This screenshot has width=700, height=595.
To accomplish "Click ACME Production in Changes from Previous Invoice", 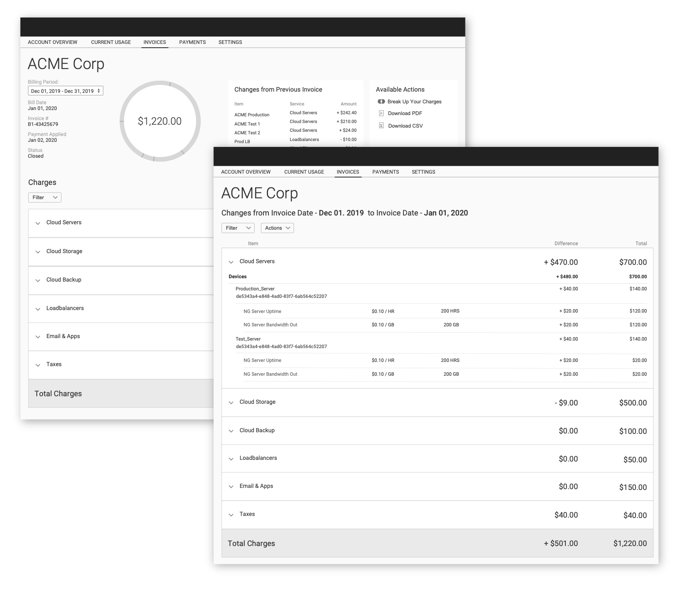I will (x=252, y=115).
